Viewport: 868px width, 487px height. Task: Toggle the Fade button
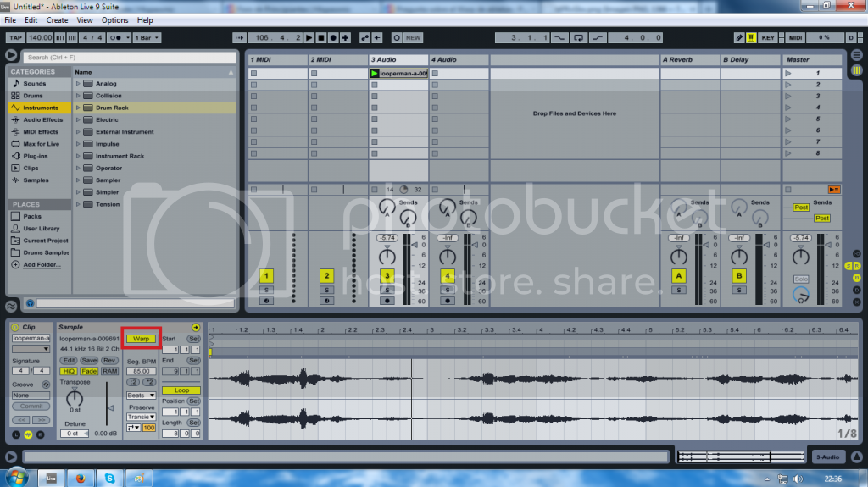(88, 371)
